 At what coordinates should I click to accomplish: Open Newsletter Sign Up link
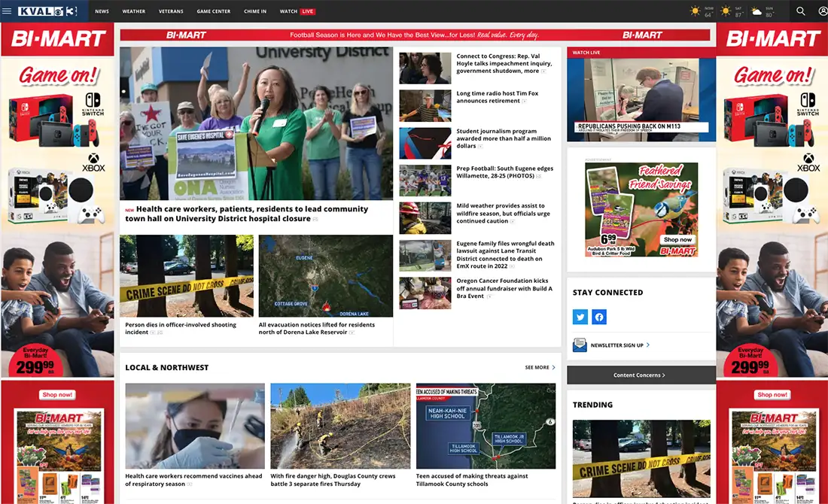[616, 345]
